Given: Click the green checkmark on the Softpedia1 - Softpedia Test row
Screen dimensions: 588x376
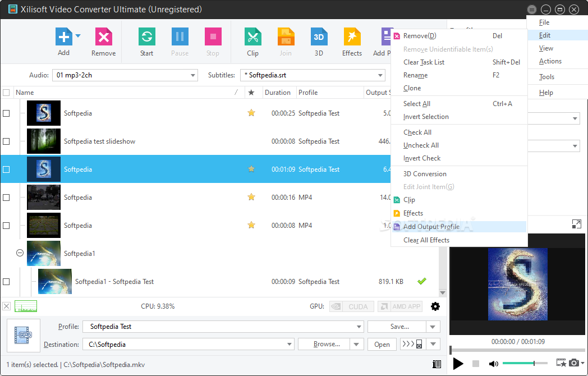Looking at the screenshot, I should (422, 281).
